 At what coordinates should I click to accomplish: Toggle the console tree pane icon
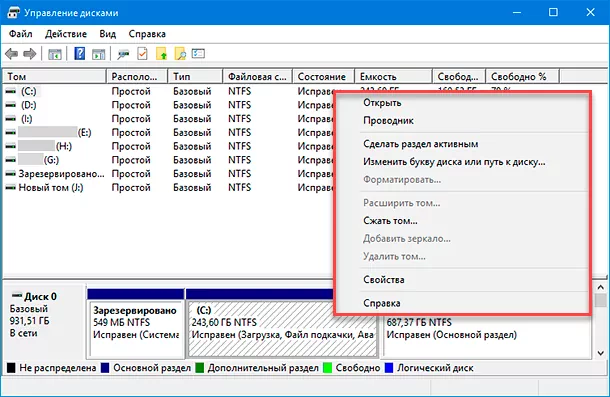(x=55, y=54)
